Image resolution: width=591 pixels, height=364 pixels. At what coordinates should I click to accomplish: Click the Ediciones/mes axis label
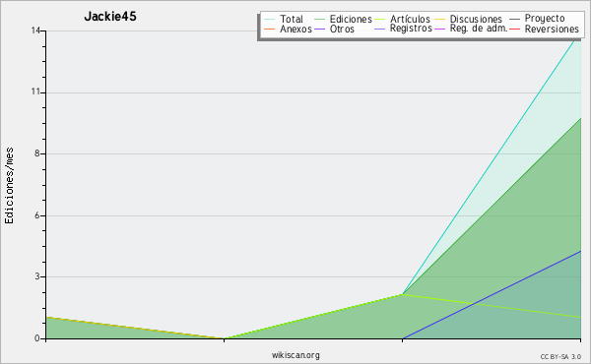tap(9, 185)
